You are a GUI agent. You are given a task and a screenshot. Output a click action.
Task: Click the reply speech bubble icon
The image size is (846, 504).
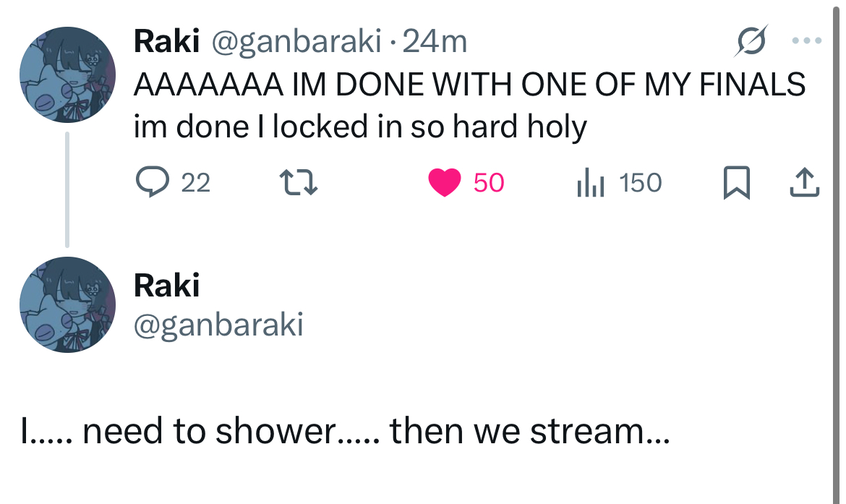[152, 183]
